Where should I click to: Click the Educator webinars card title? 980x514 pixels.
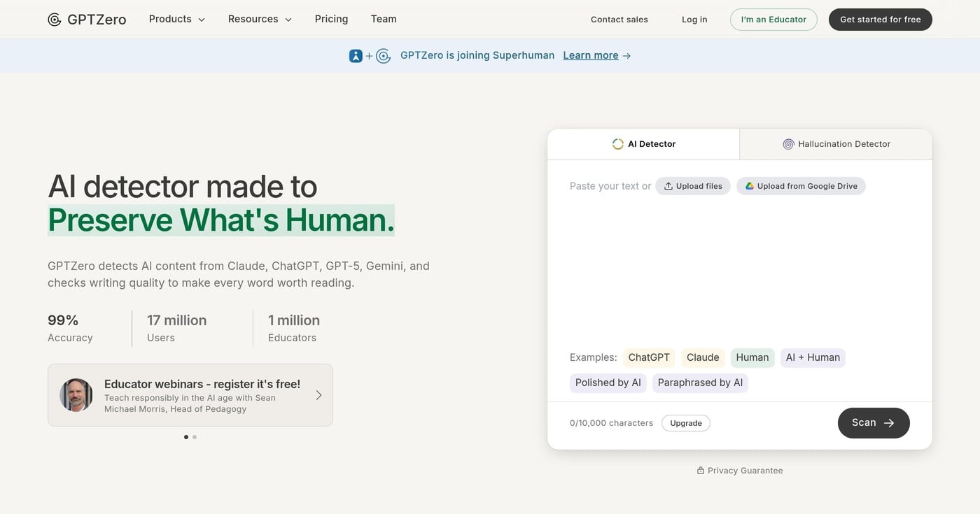tap(202, 384)
